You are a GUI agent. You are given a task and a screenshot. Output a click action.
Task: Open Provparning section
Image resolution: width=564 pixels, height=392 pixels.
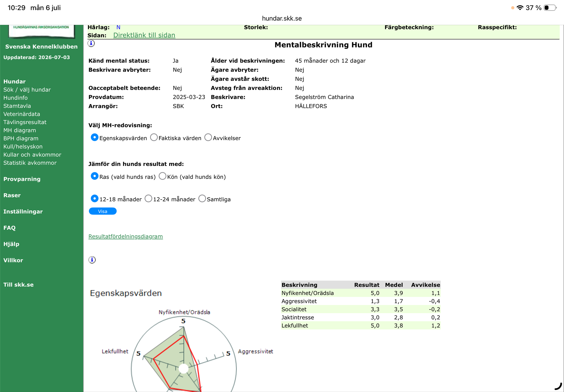click(22, 179)
